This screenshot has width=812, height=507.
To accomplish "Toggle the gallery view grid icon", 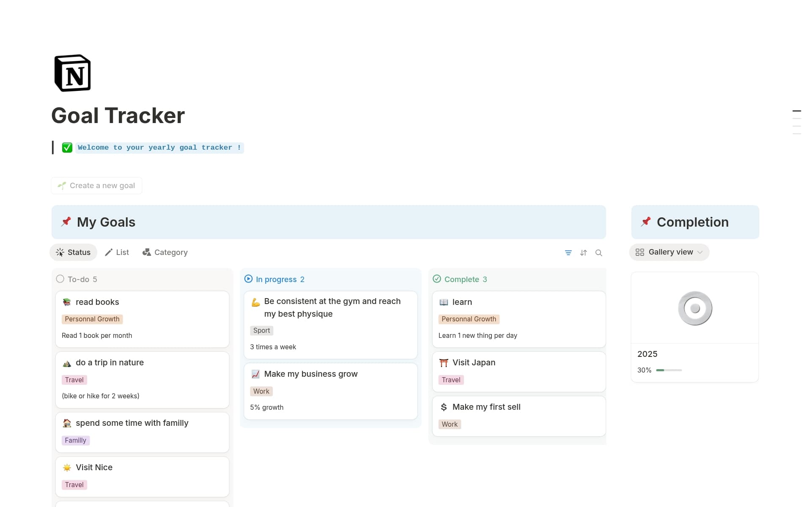I will (639, 252).
